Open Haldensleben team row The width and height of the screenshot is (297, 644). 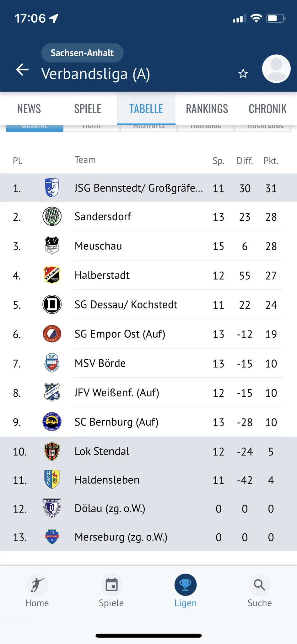click(148, 480)
